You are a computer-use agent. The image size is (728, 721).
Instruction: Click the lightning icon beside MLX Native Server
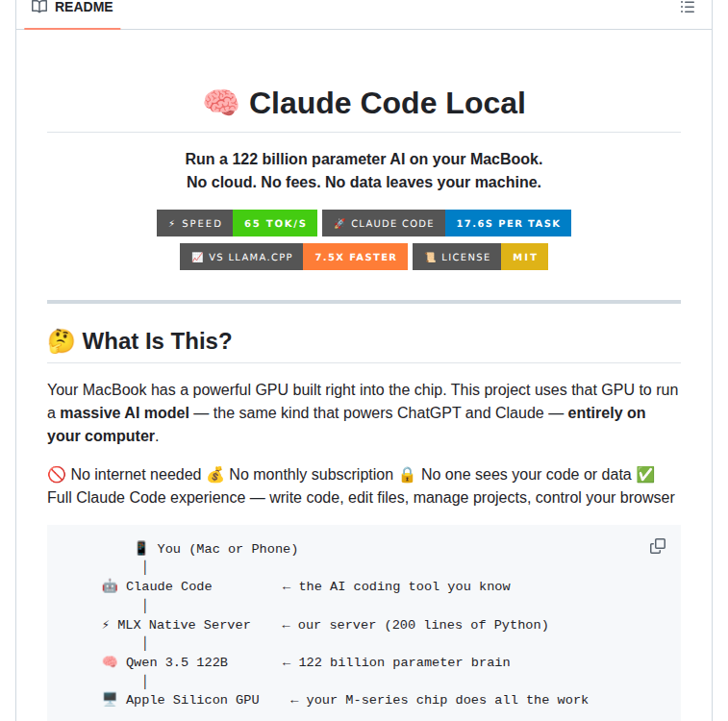[106, 625]
